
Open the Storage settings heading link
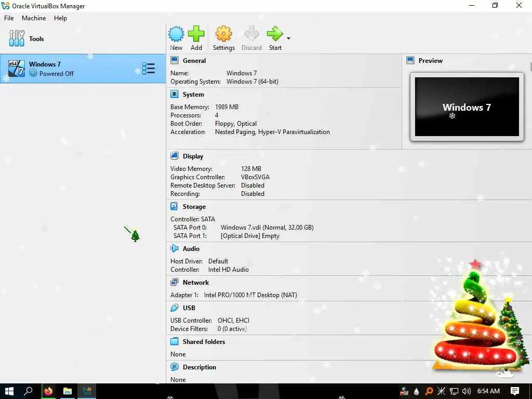194,207
